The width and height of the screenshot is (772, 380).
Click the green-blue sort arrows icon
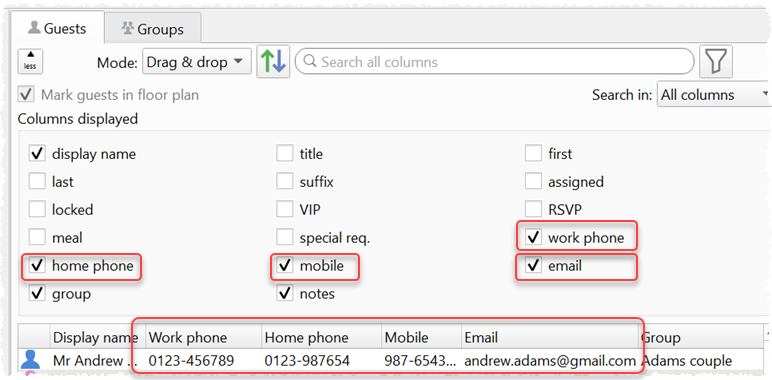pos(273,62)
